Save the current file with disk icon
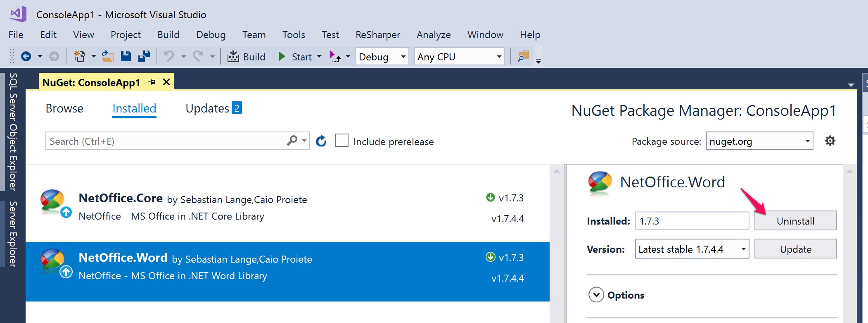The width and height of the screenshot is (868, 323). click(126, 56)
